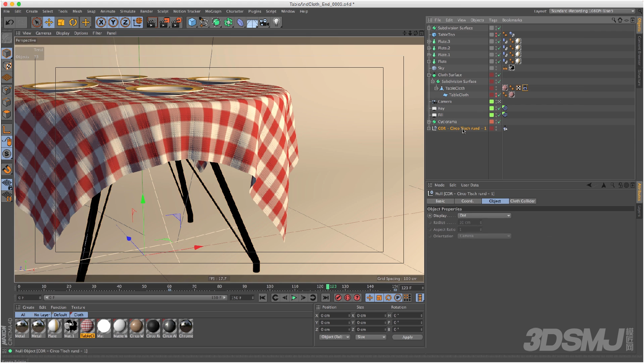Add an Array modeling object icon

[228, 22]
